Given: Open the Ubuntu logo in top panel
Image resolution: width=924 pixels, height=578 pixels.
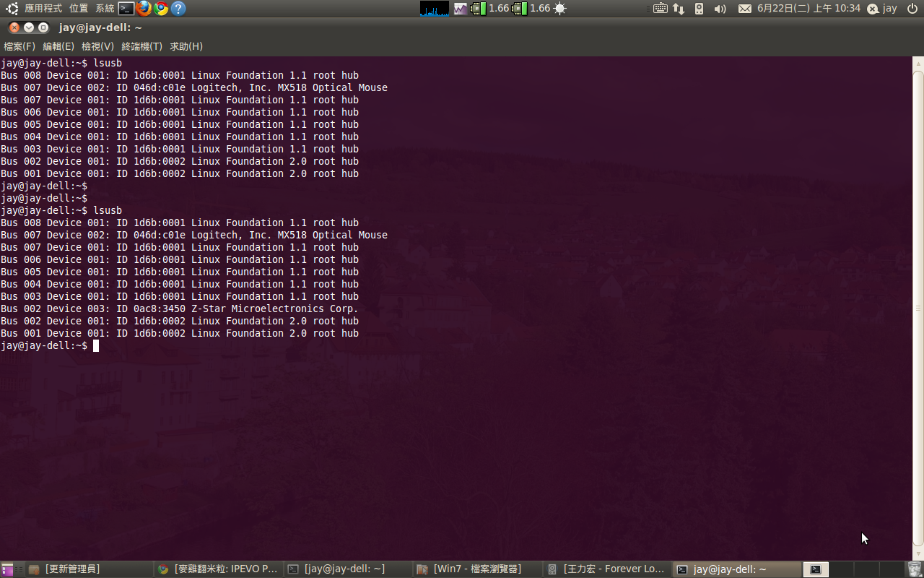Looking at the screenshot, I should point(12,9).
